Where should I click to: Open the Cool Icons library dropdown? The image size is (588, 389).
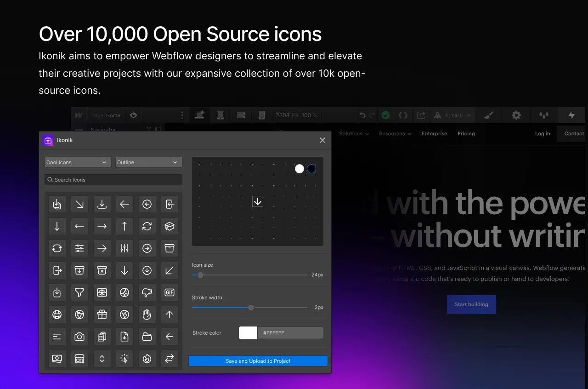pos(78,162)
